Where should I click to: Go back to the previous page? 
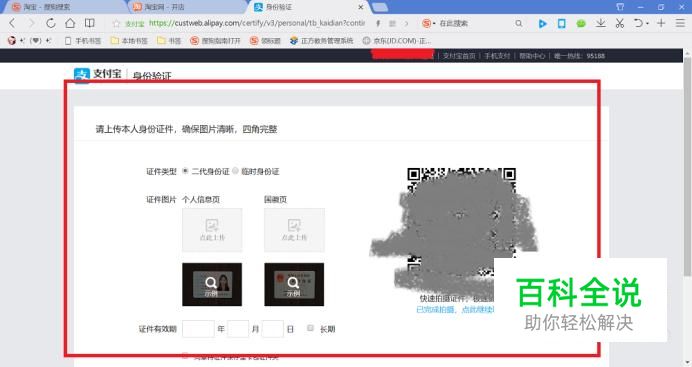[x=12, y=23]
